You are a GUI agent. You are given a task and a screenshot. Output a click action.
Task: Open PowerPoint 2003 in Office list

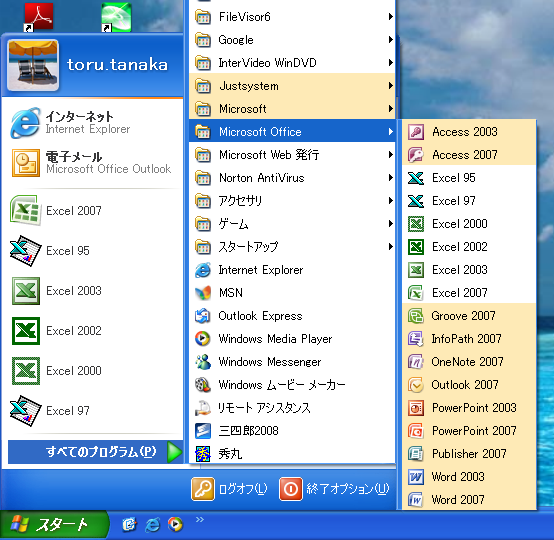pyautogui.click(x=469, y=407)
